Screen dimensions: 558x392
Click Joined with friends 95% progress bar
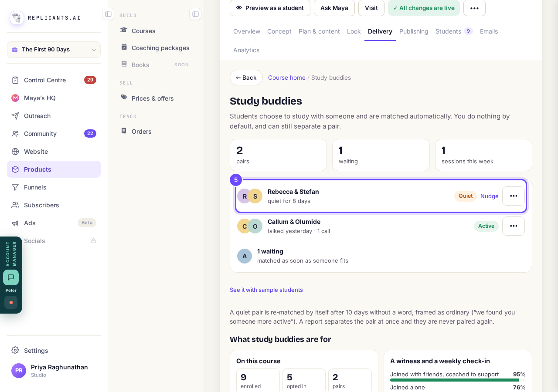(x=458, y=380)
